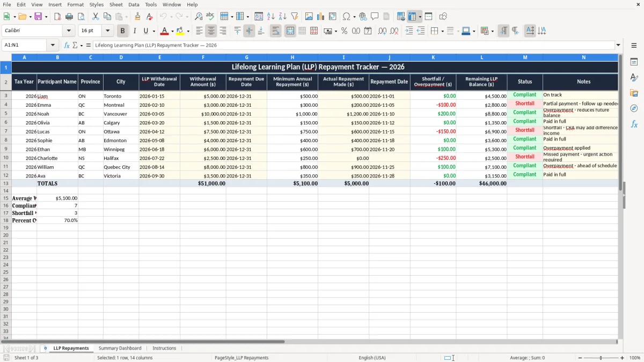Insert Hyperlink globe icon
The height and width of the screenshot is (362, 644).
[x=363, y=17]
